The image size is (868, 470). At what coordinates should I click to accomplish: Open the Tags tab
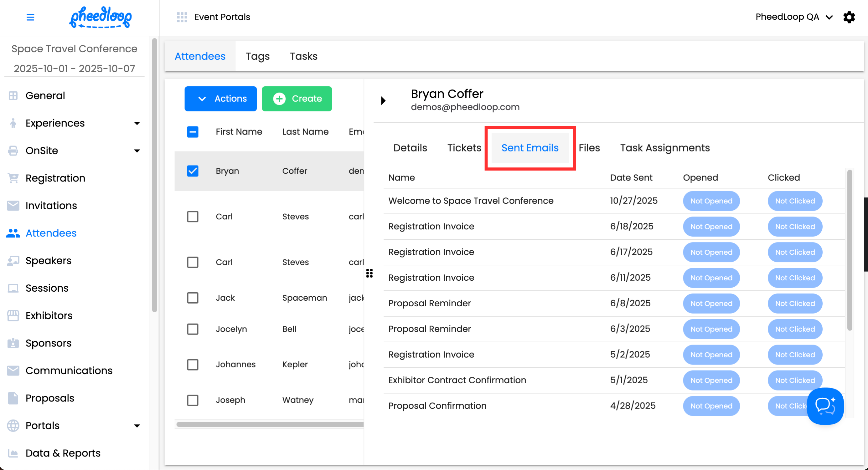click(257, 56)
